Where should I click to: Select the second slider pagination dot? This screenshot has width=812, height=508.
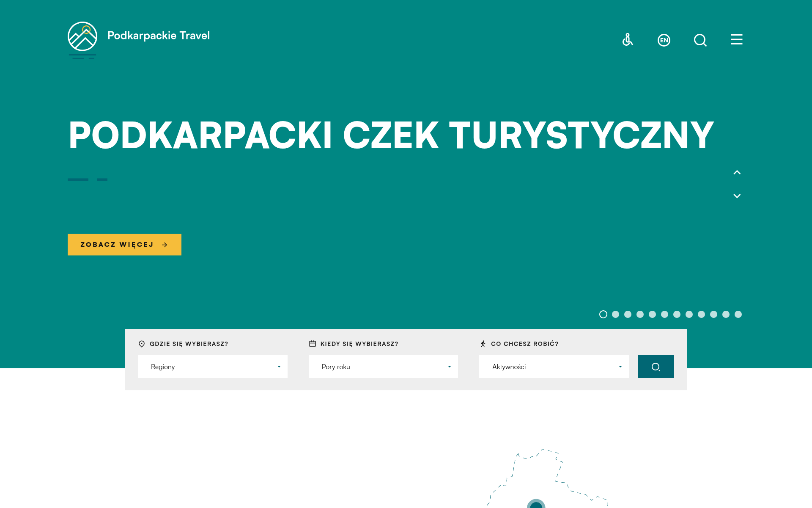pyautogui.click(x=616, y=314)
